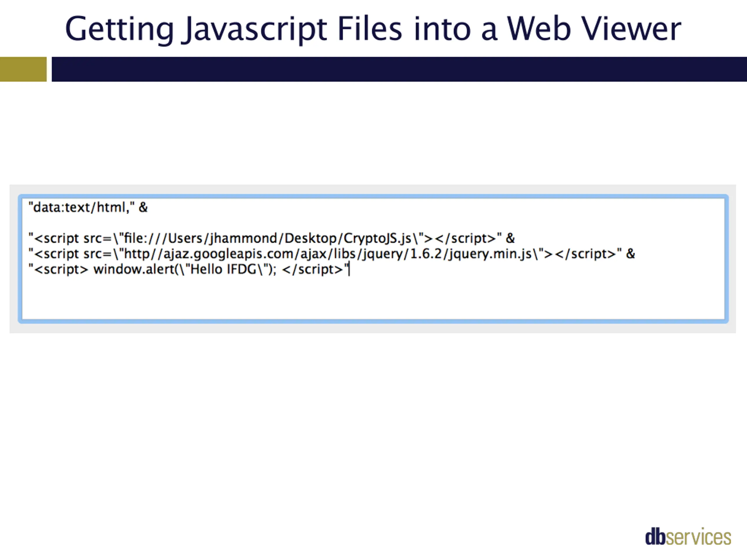Click the slide title "Getting Javascript Files into a Web Viewer"
747x560 pixels.
coord(373,30)
